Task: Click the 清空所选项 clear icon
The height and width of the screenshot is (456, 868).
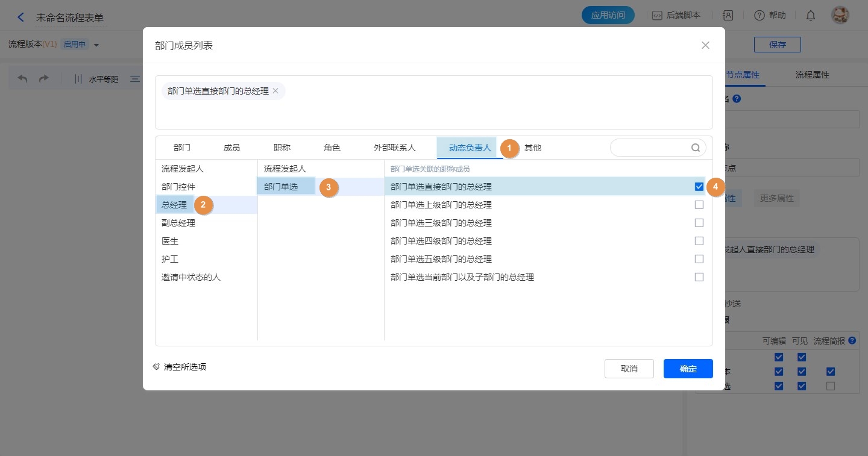Action: 156,367
